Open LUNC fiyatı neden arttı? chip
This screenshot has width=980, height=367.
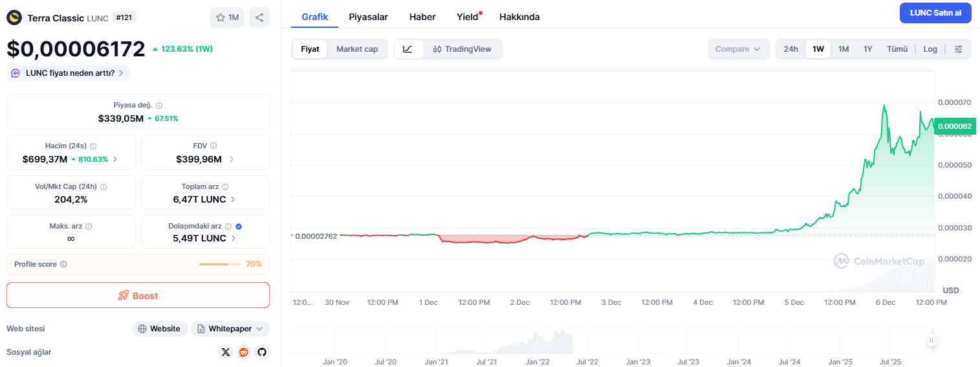point(68,73)
